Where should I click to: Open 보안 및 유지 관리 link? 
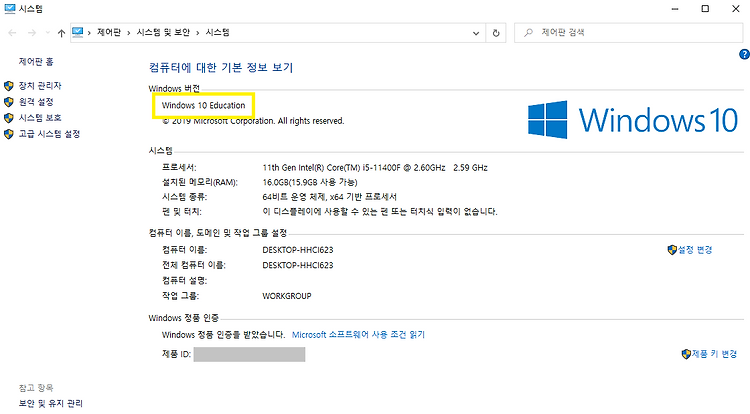[51, 403]
